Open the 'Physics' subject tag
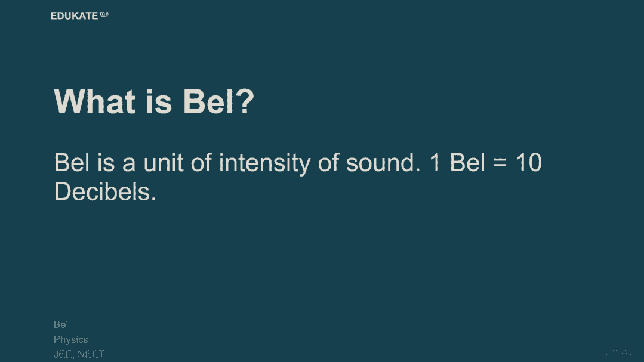The width and height of the screenshot is (644, 362). (x=70, y=339)
